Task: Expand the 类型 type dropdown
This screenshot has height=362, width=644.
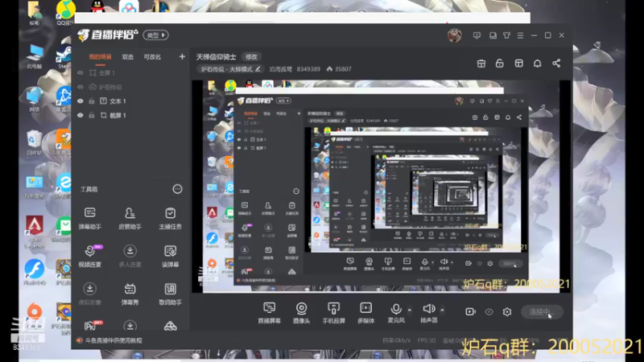Action: point(155,35)
